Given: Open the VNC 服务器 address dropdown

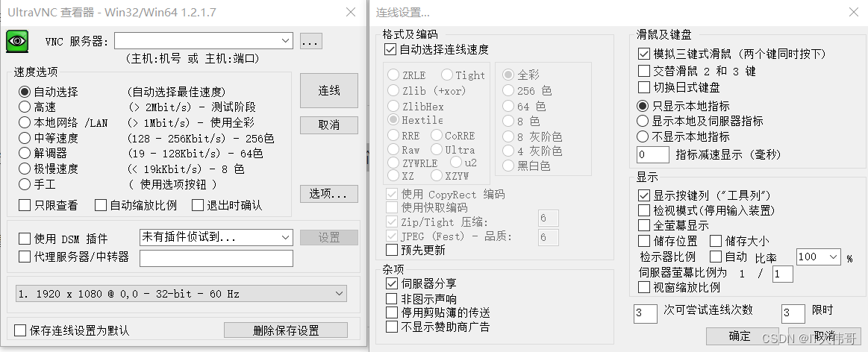Looking at the screenshot, I should [x=286, y=40].
